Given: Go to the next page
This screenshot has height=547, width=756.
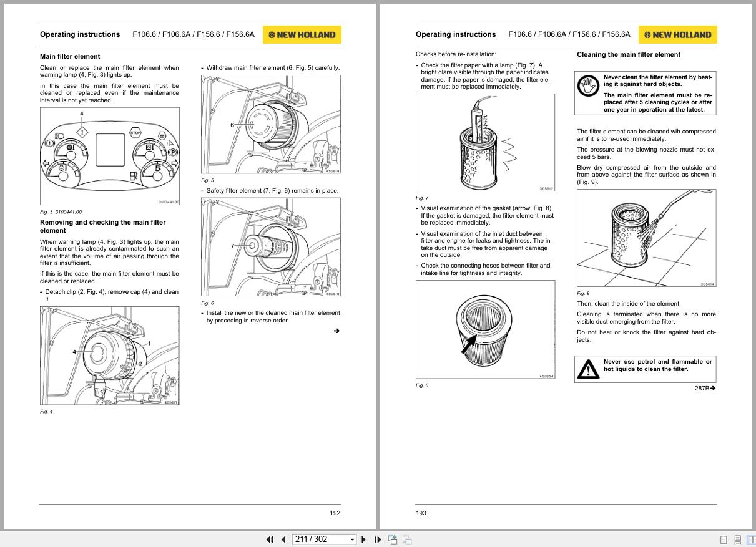Looking at the screenshot, I should click(364, 540).
